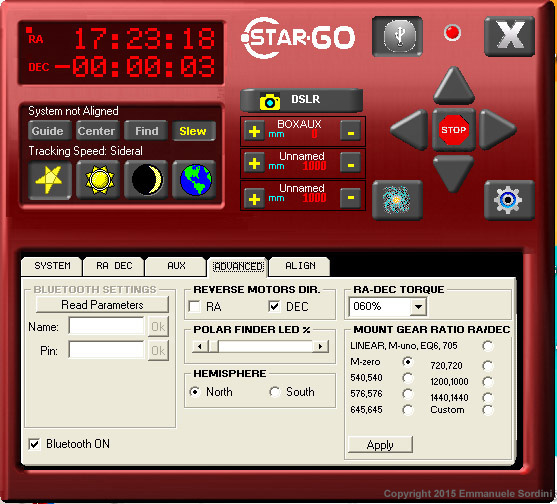Select North hemisphere
The width and height of the screenshot is (557, 504).
point(195,392)
